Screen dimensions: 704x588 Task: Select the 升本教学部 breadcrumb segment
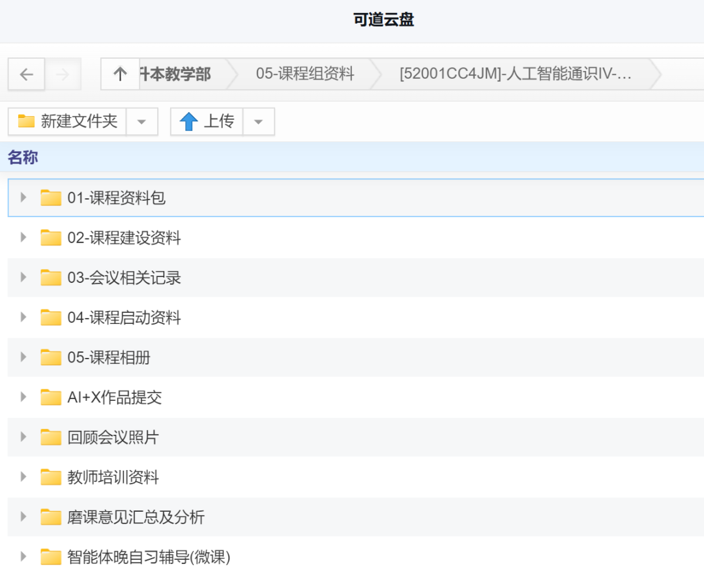pyautogui.click(x=176, y=74)
